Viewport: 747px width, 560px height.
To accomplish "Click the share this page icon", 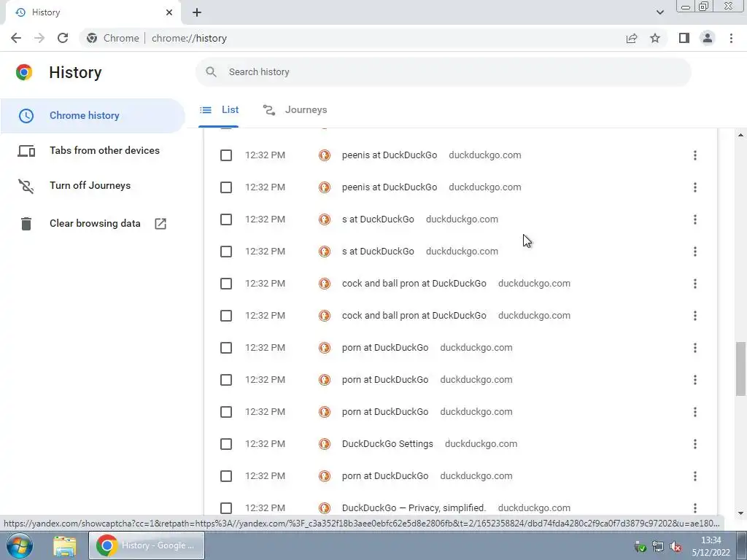I will click(x=632, y=38).
